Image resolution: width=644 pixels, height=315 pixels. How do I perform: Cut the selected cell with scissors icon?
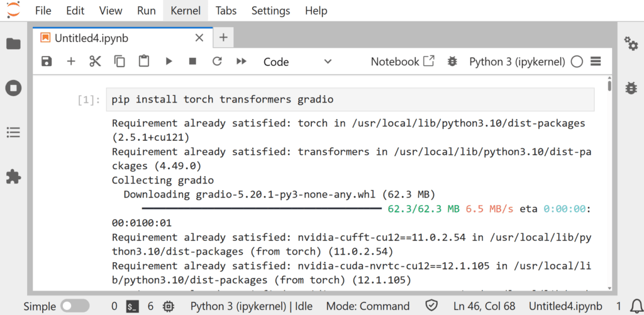click(95, 62)
